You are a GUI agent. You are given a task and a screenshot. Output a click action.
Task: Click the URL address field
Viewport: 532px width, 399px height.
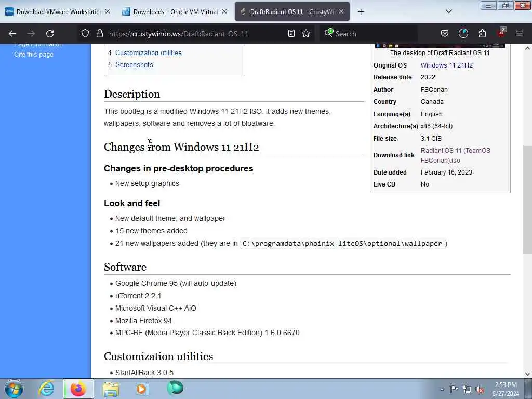179,34
